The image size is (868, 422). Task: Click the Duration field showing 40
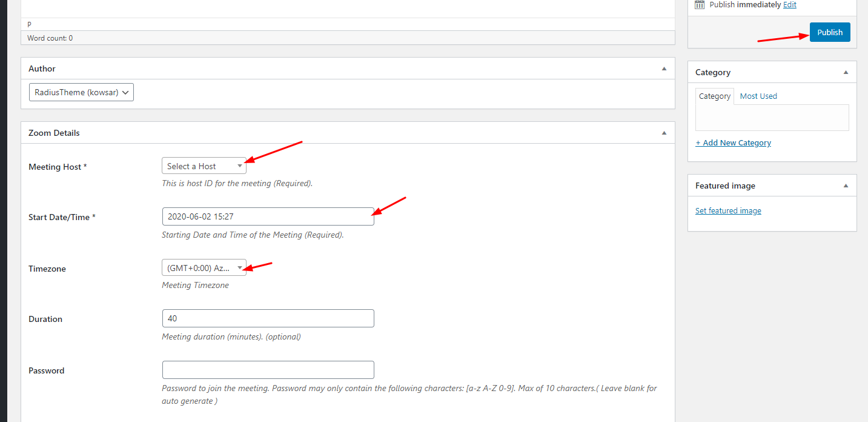point(268,318)
